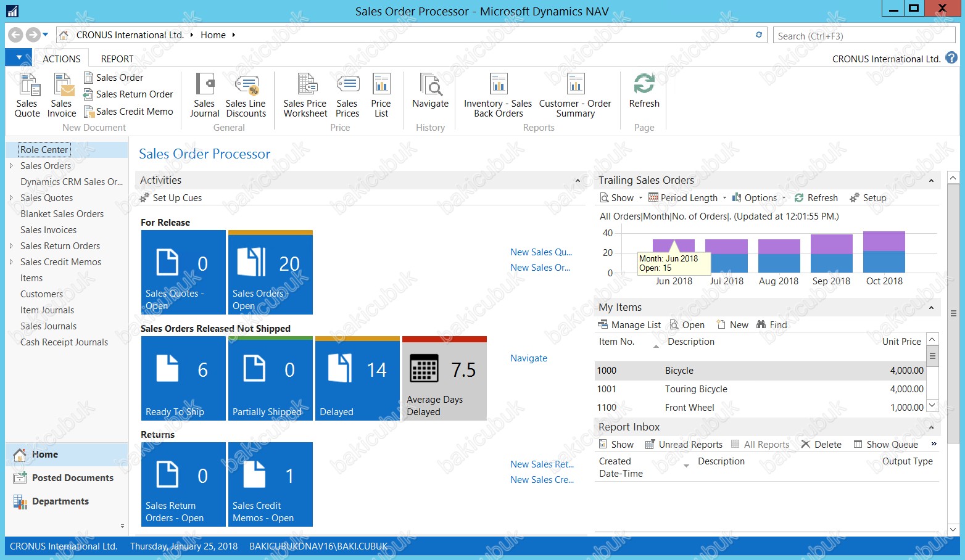Collapse the Trailing Sales Orders part
This screenshot has height=560, width=965.
click(x=931, y=181)
